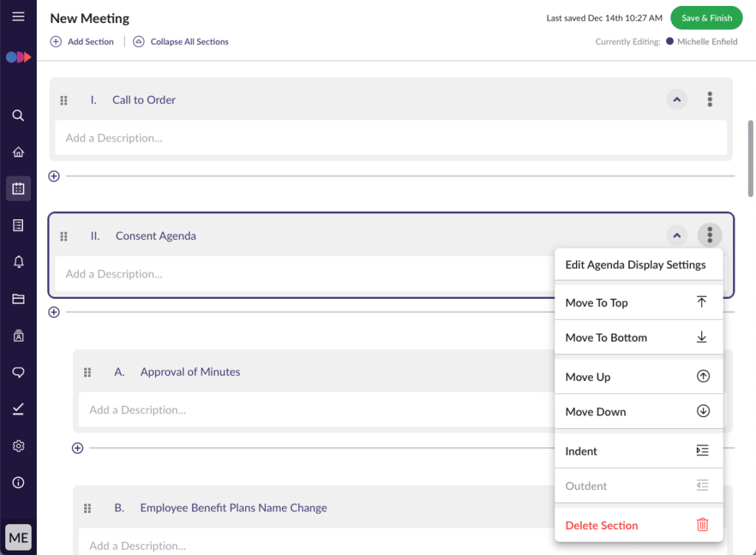This screenshot has height=555, width=756.
Task: Open options menu for Call to Order
Action: coord(709,100)
